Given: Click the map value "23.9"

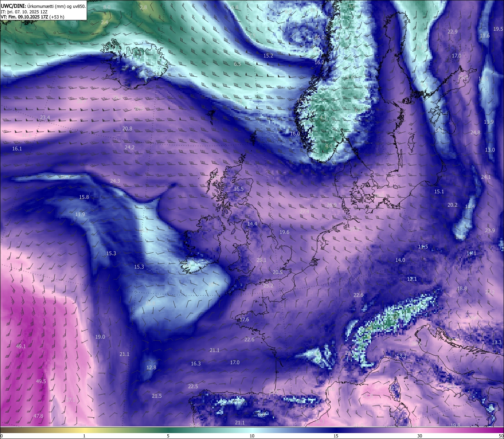Looking at the screenshot, I should click(490, 231).
